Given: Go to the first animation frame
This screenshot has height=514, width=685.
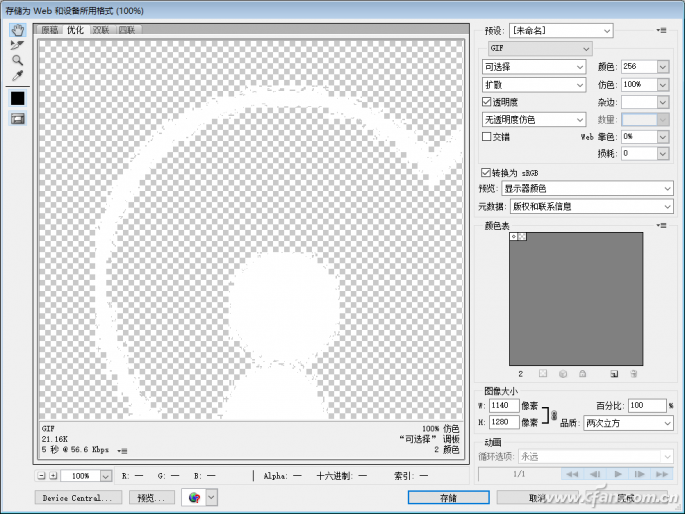Looking at the screenshot, I should tap(572, 474).
